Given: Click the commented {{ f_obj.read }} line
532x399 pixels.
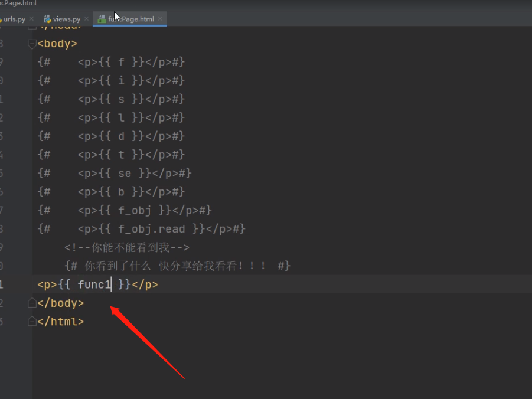Looking at the screenshot, I should click(x=142, y=229).
